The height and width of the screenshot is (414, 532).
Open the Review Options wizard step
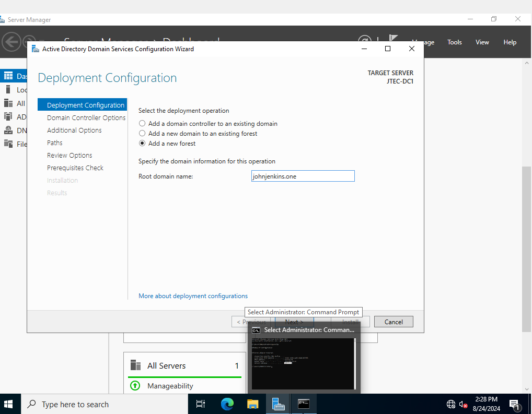click(70, 155)
